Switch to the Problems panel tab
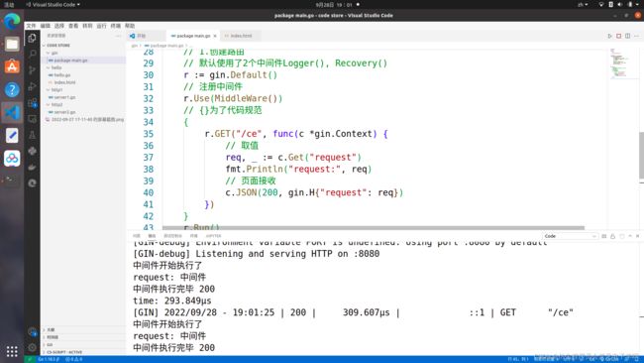644x363 pixels. click(x=137, y=236)
